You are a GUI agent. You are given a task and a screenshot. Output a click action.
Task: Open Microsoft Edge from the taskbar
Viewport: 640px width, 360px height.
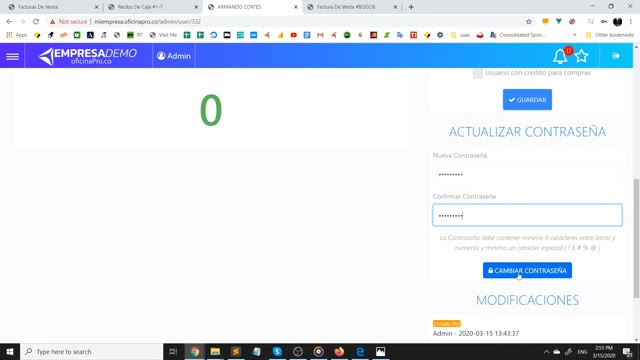coord(360,351)
